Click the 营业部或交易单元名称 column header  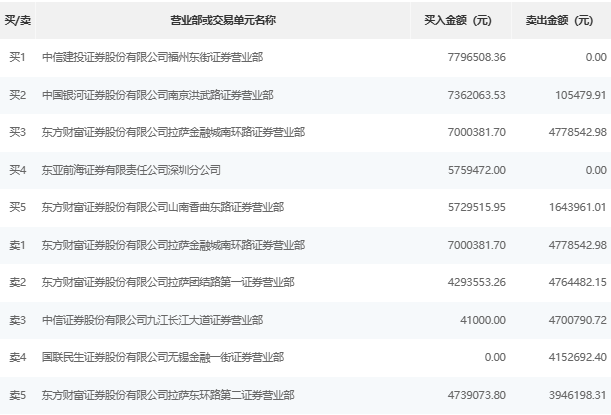coord(223,20)
